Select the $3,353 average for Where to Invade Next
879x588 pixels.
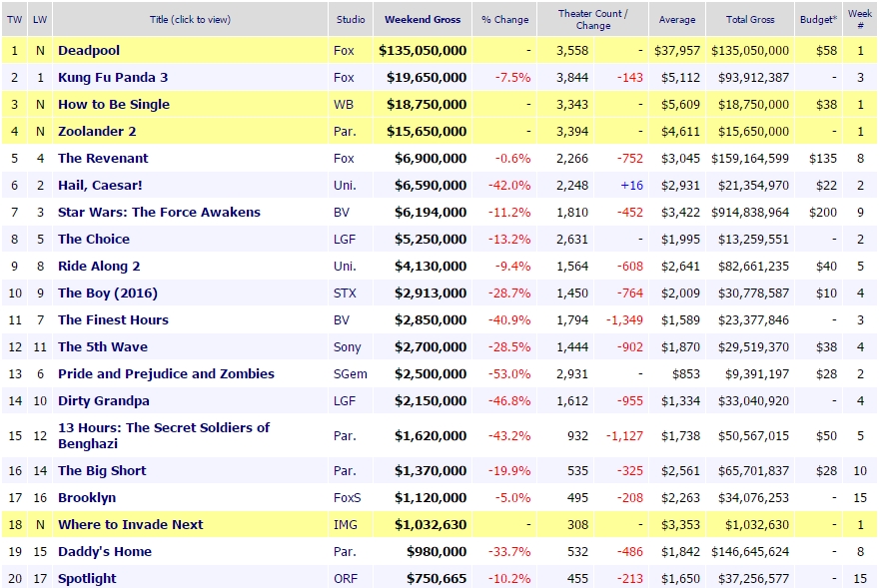pos(680,524)
